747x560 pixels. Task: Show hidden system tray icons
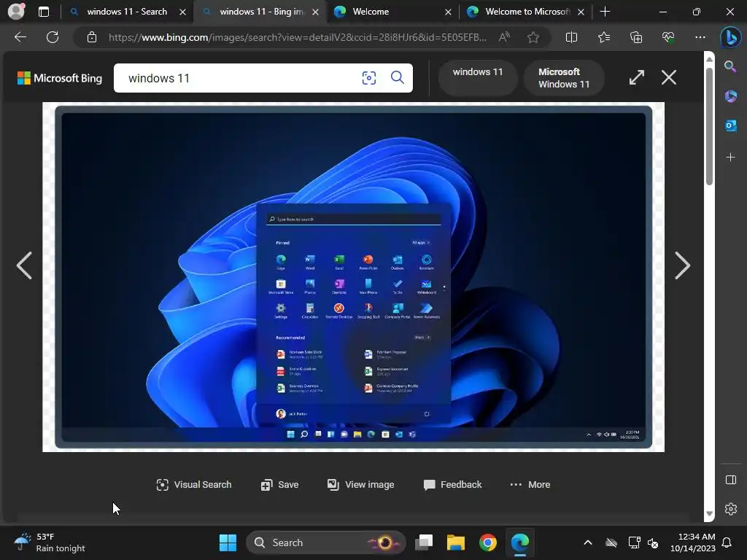click(x=588, y=542)
